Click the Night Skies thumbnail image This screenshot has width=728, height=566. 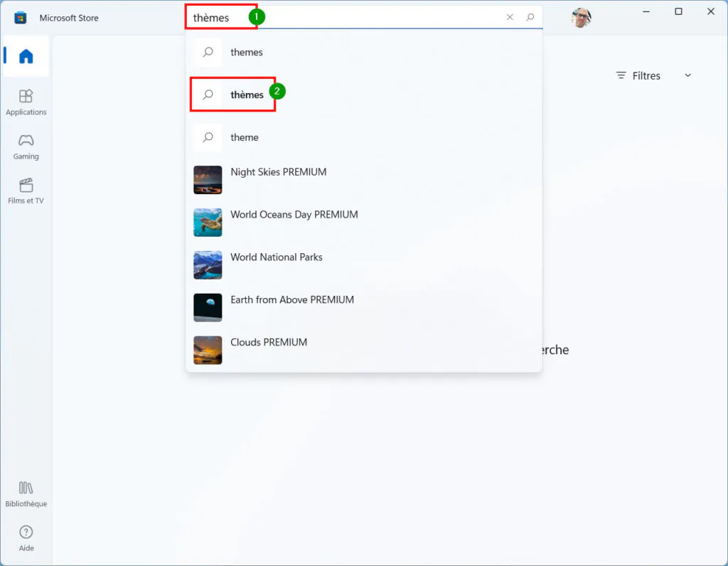[x=208, y=180]
